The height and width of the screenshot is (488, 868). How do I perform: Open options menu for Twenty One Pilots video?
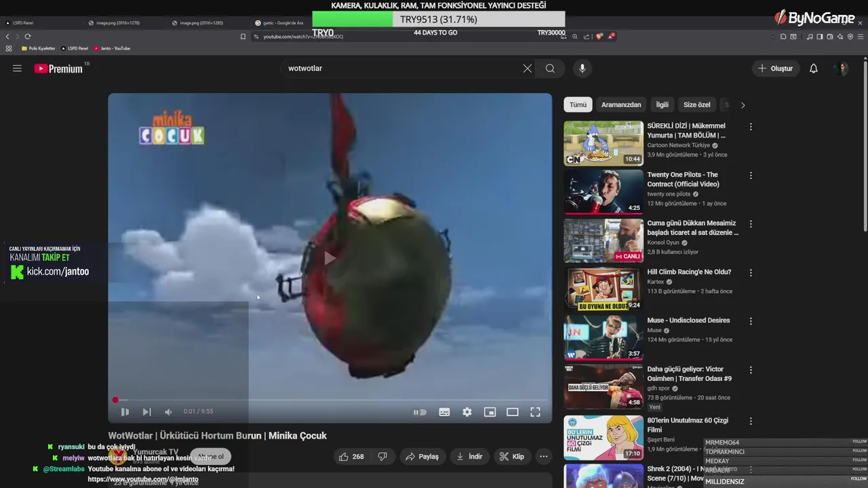tap(750, 176)
